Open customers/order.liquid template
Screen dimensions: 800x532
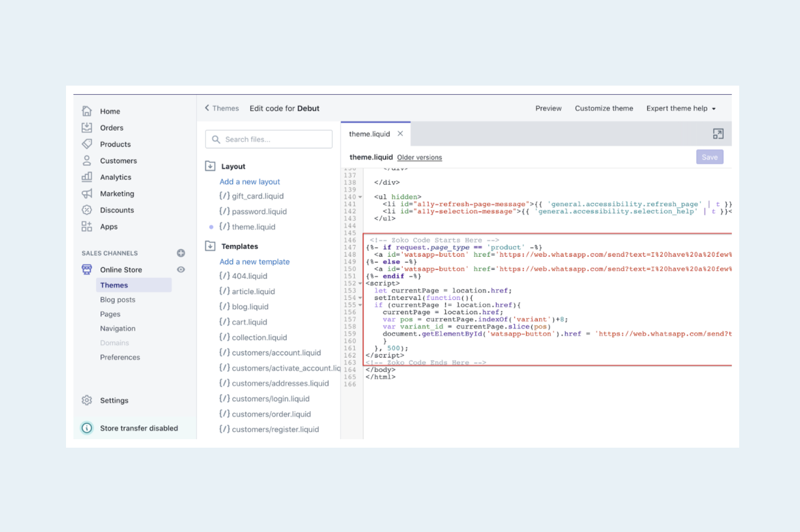point(271,414)
